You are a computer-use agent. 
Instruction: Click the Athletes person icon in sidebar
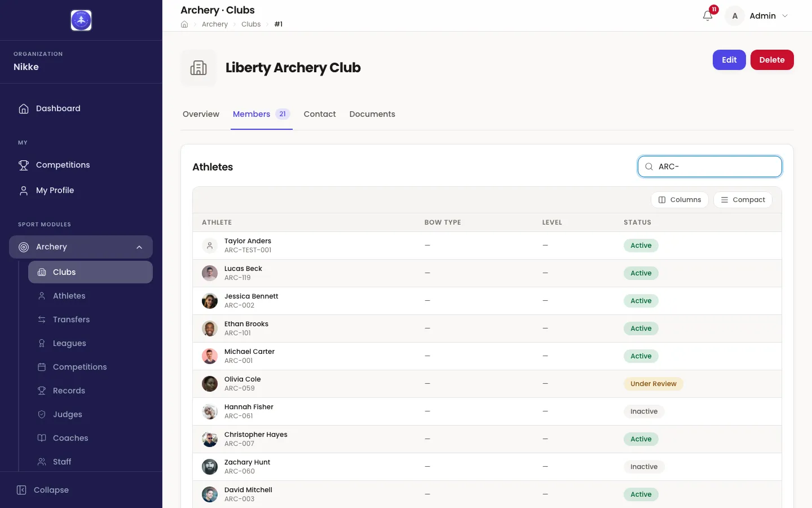(42, 296)
